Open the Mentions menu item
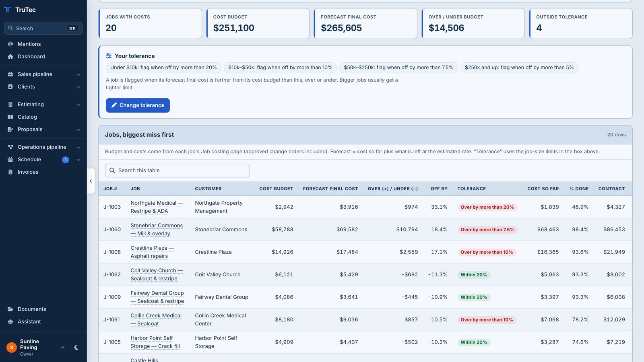Image resolution: width=644 pixels, height=362 pixels. click(x=43, y=44)
